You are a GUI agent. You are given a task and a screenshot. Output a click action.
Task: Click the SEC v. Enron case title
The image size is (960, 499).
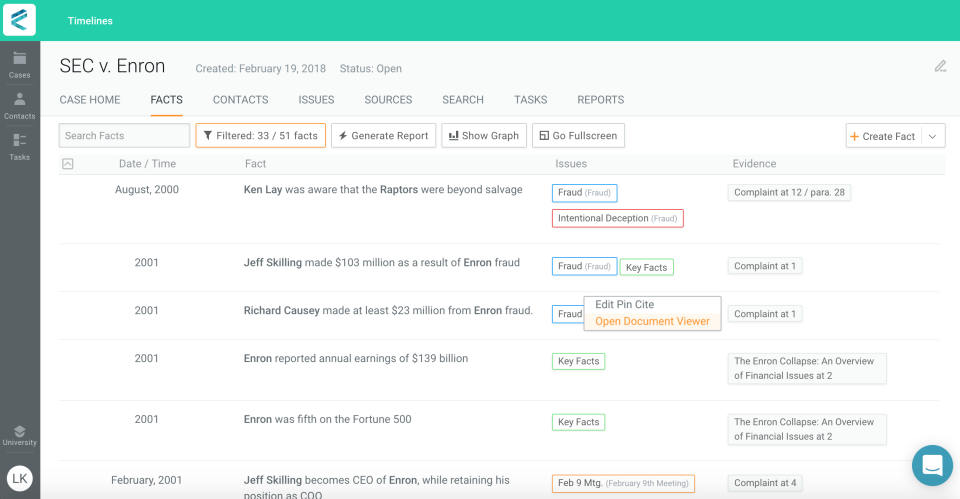tap(112, 66)
